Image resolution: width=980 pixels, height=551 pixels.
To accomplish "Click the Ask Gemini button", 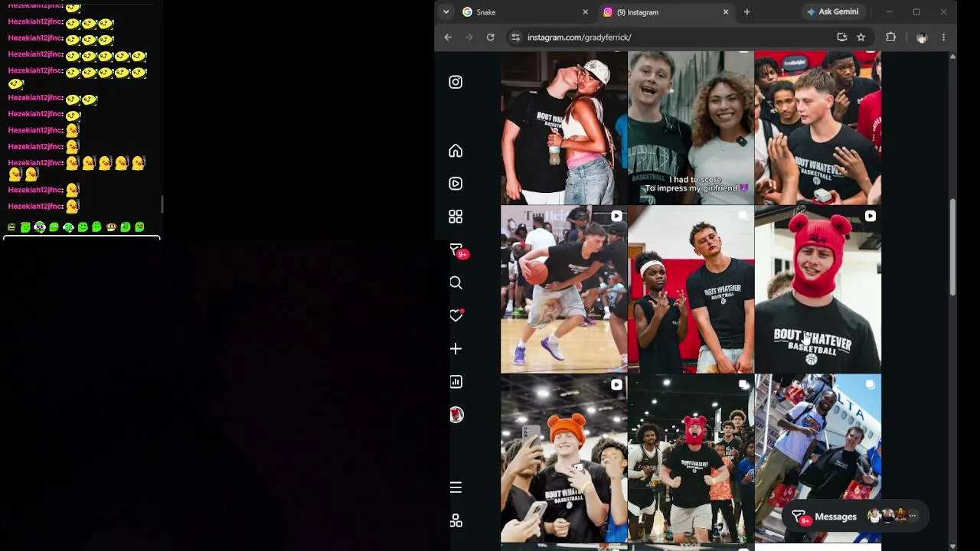I will (x=832, y=11).
